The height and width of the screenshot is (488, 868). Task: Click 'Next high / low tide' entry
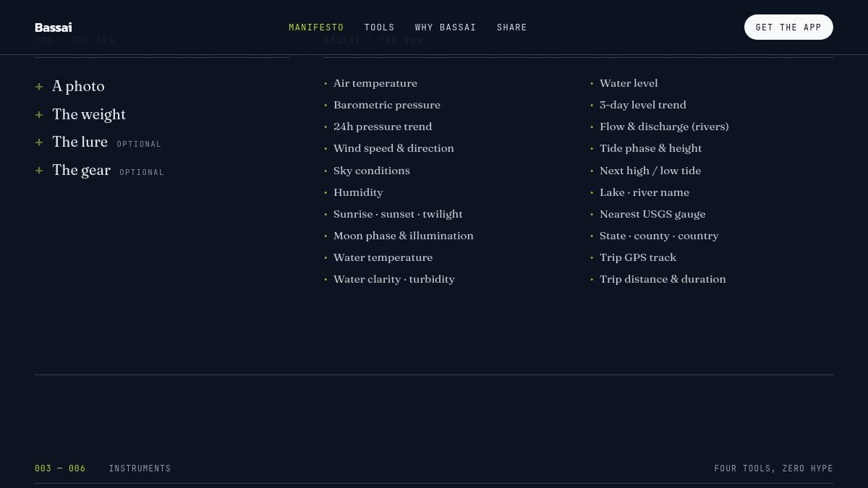click(x=650, y=171)
